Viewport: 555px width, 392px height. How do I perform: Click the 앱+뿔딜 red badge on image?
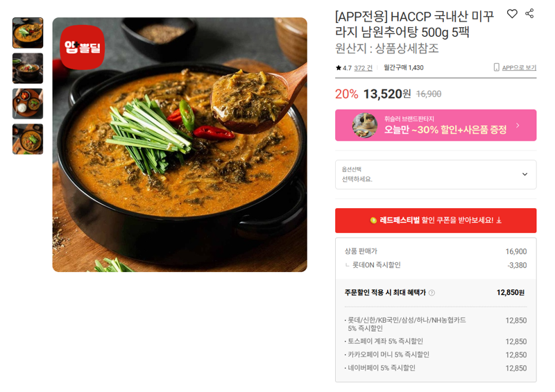pyautogui.click(x=83, y=47)
